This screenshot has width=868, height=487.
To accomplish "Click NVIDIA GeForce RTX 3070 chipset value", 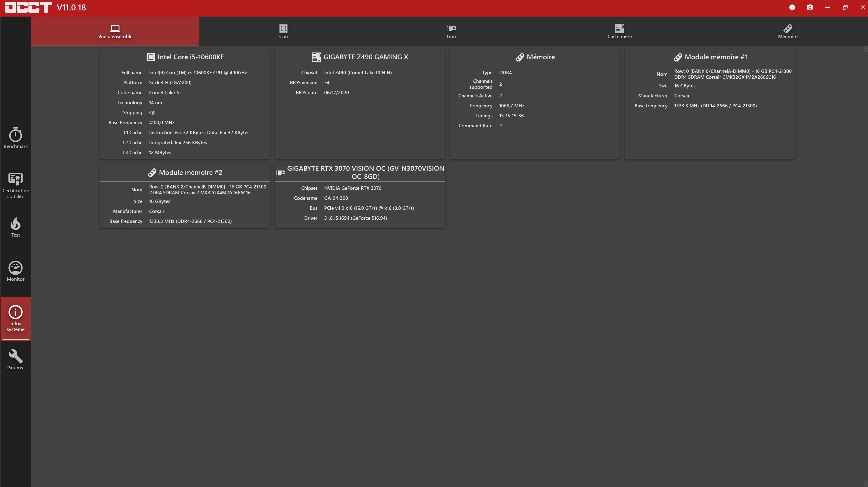I will coord(352,188).
